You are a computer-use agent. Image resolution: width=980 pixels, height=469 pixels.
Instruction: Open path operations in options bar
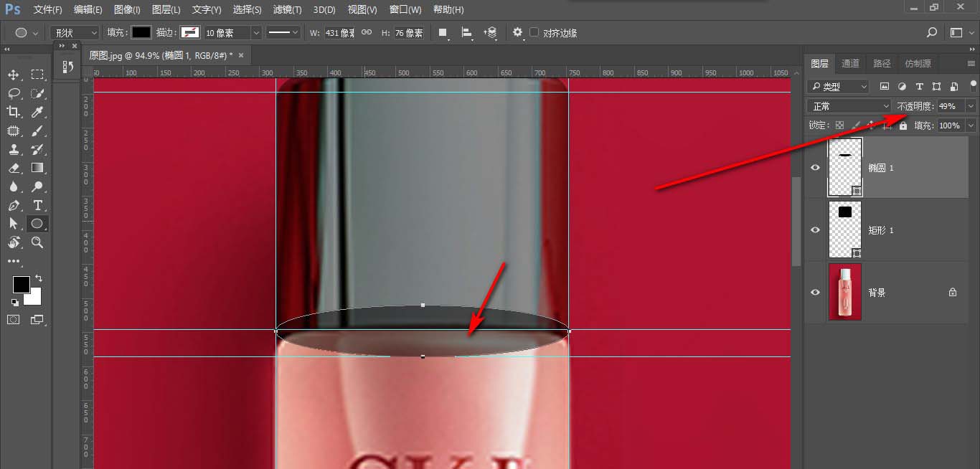coord(443,32)
